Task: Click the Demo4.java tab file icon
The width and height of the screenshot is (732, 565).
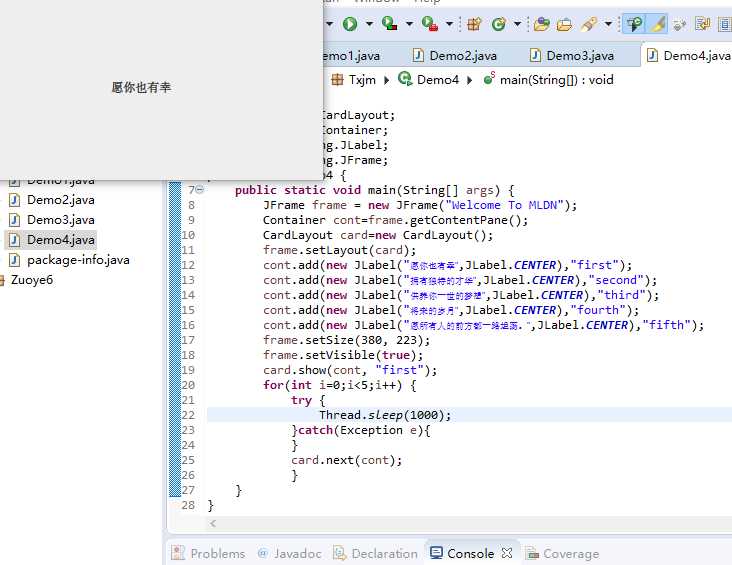Action: tap(652, 55)
